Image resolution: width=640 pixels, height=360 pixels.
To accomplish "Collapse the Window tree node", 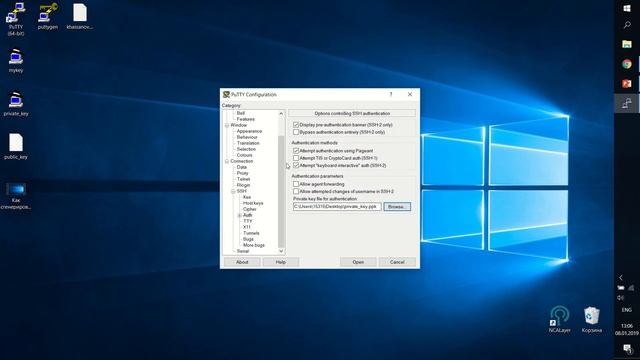I will click(x=227, y=125).
